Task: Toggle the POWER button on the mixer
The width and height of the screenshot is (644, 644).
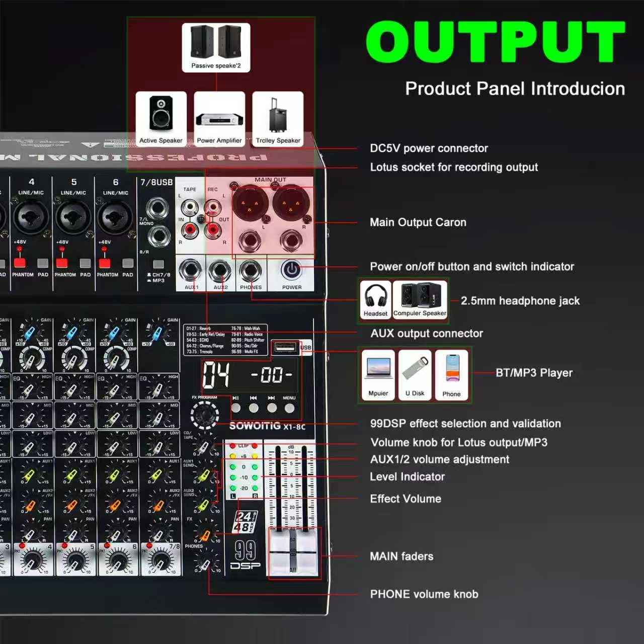Action: coord(292,270)
